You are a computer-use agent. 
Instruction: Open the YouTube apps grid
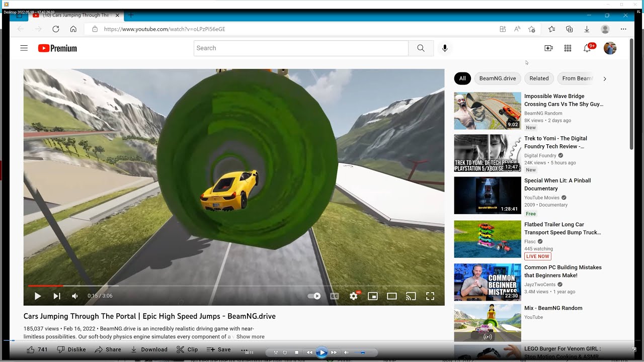(568, 48)
